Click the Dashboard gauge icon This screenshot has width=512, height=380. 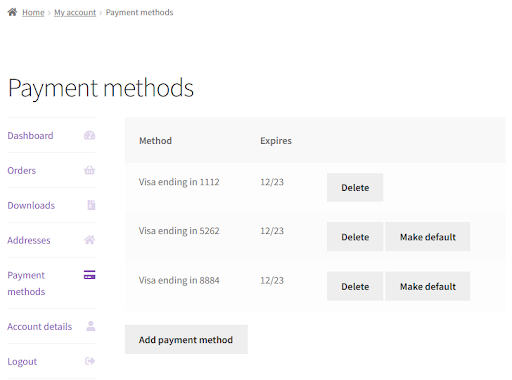[89, 135]
